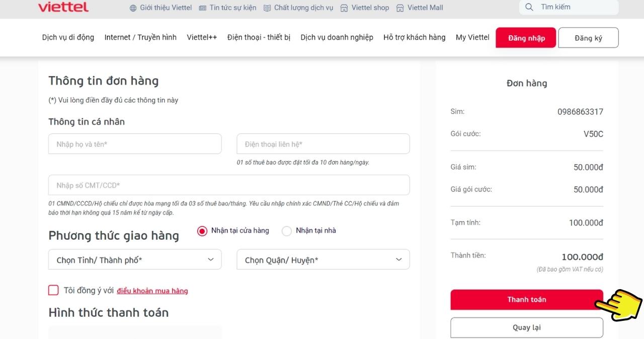Viewport: 644px width, 339px height.
Task: Click the news icon beside Tin tức sự kiện
Action: coord(203,8)
